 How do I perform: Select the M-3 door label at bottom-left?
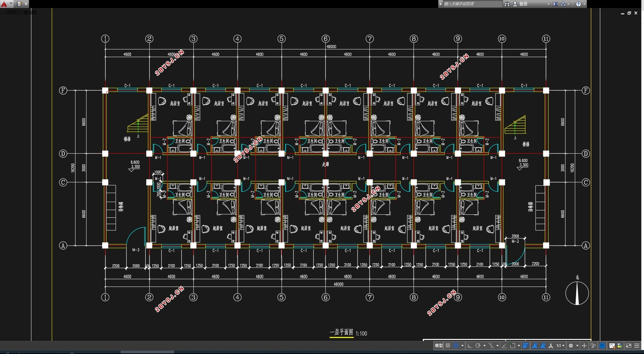[x=136, y=250]
